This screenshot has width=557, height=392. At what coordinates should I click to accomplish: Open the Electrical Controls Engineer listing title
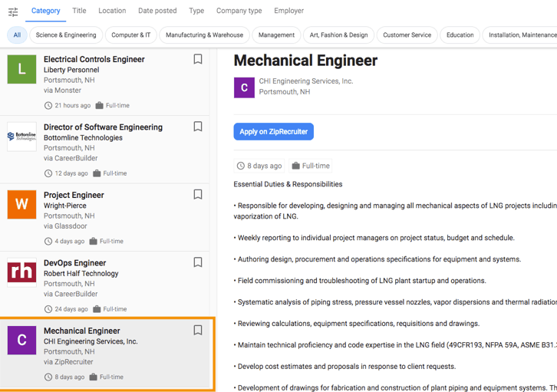click(94, 59)
